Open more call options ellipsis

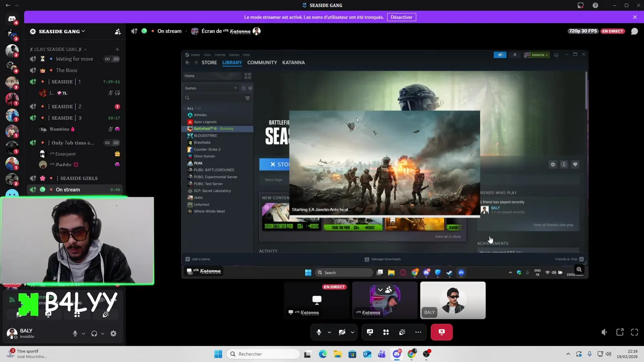[418, 332]
